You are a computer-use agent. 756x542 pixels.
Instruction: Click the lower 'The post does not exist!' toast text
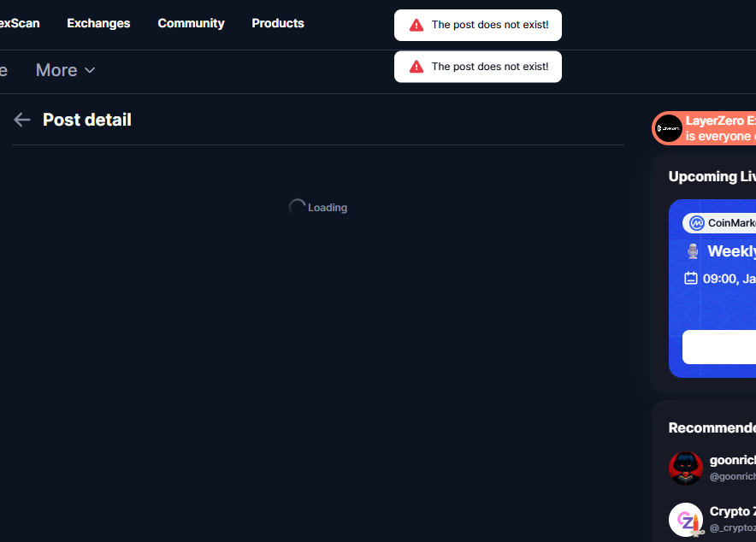click(490, 67)
